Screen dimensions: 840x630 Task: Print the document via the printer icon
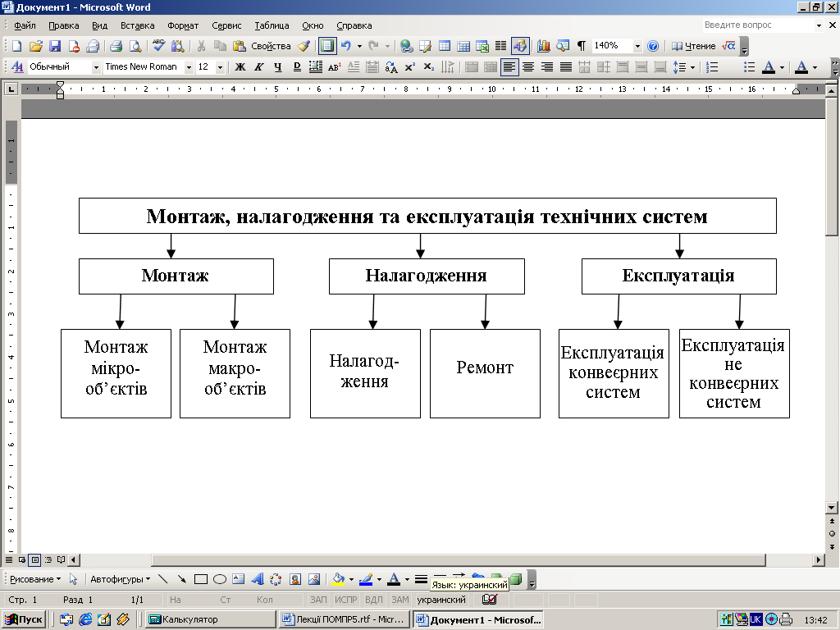[x=116, y=46]
